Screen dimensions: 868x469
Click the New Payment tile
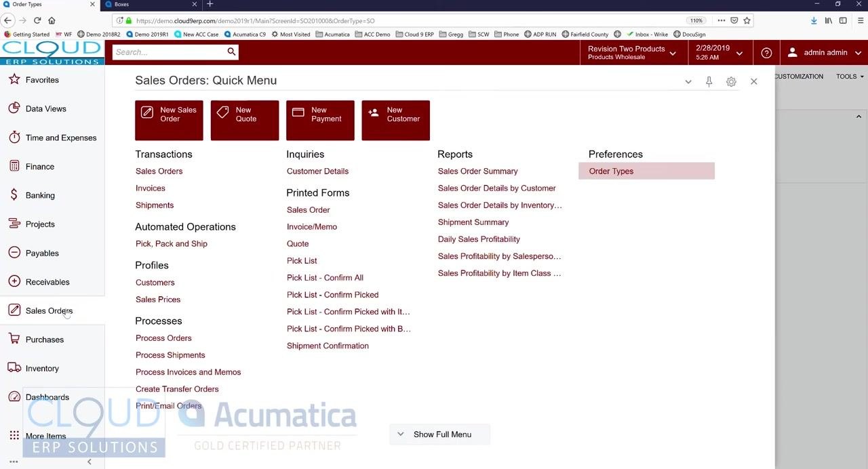pyautogui.click(x=320, y=121)
